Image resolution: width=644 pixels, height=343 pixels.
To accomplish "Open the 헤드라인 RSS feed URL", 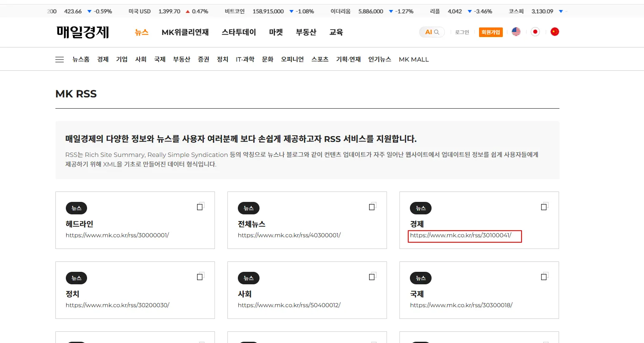I will [x=117, y=235].
